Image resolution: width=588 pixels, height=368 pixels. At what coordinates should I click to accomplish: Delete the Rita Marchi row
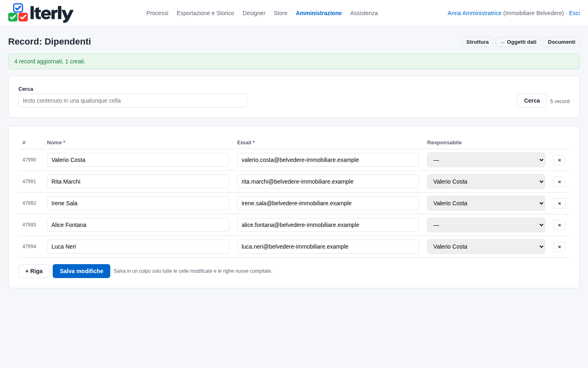pos(559,182)
